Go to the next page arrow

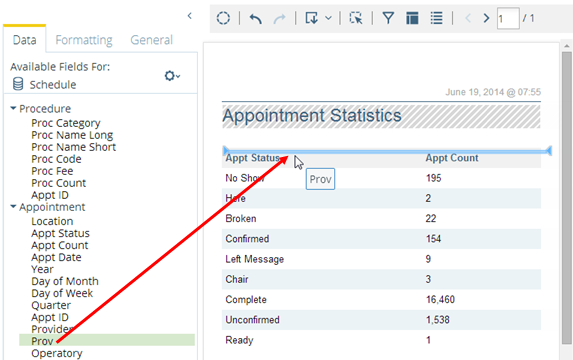click(486, 18)
